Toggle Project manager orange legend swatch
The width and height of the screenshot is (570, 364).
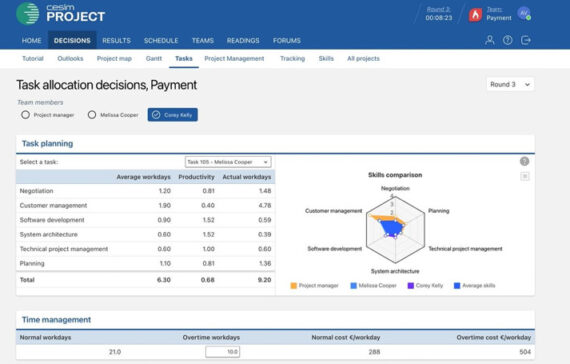(x=293, y=285)
